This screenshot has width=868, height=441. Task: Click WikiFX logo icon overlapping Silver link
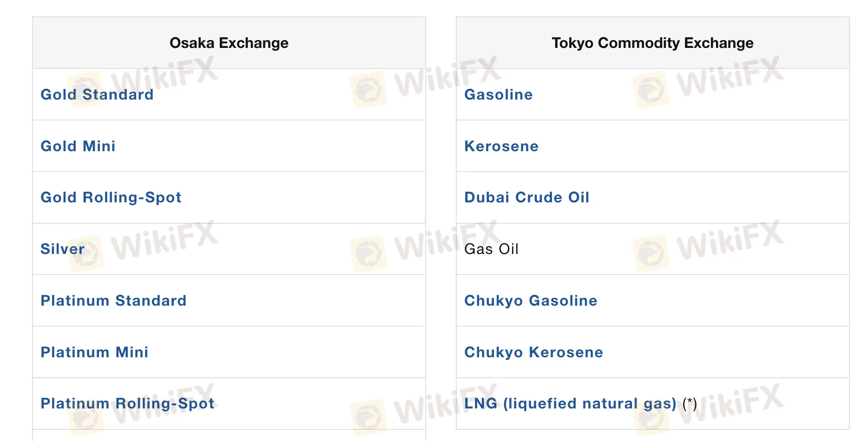pyautogui.click(x=86, y=254)
